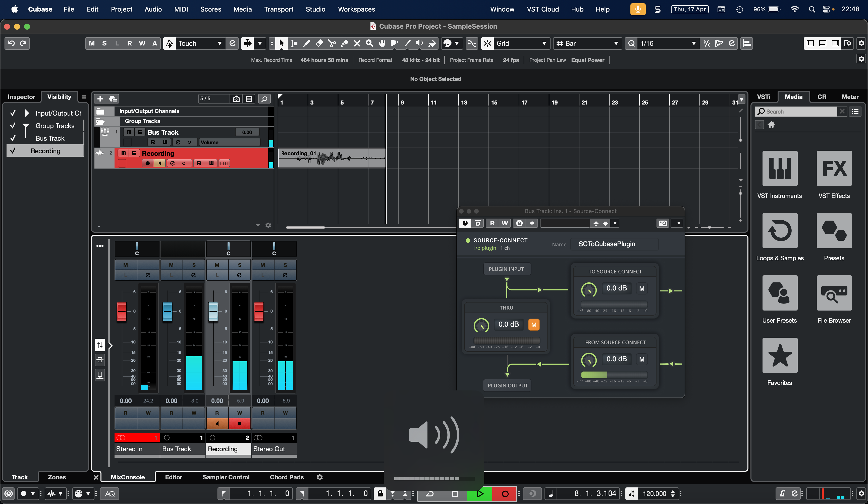868x504 pixels.
Task: Solo the Bus Track in track list
Action: coord(139,132)
